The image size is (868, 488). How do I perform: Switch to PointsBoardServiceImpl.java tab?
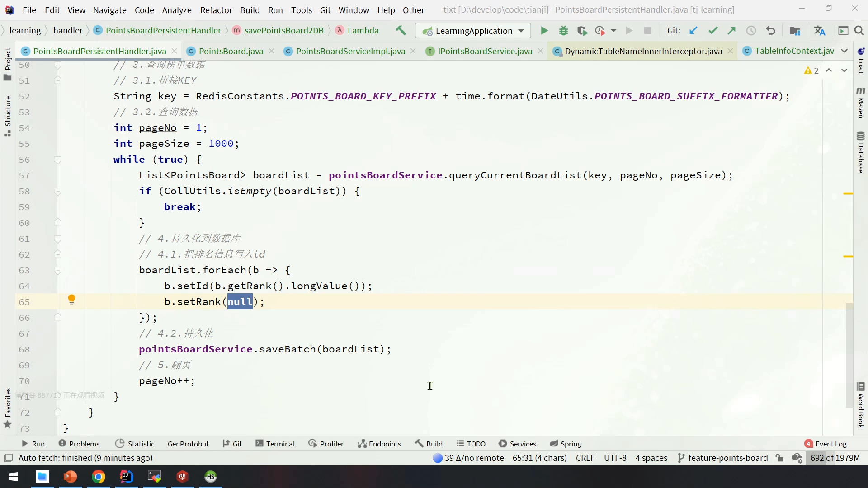[x=350, y=51]
